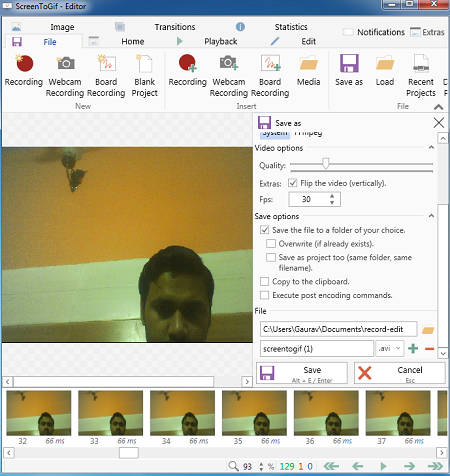This screenshot has height=476, width=450.
Task: Switch to the Statistics tab
Action: [291, 27]
